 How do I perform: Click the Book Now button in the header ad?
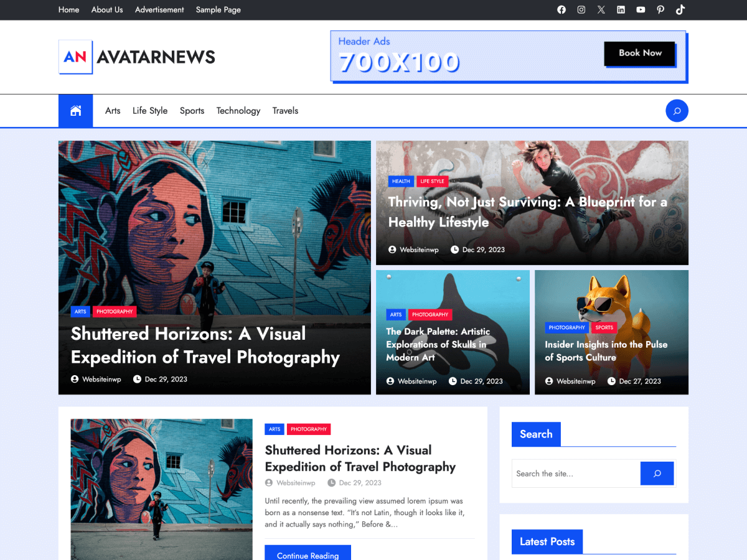pos(639,54)
